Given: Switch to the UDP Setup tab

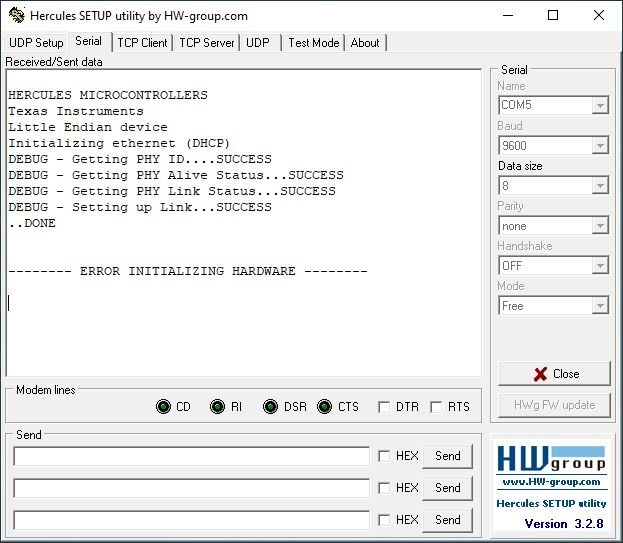Looking at the screenshot, I should coord(36,43).
